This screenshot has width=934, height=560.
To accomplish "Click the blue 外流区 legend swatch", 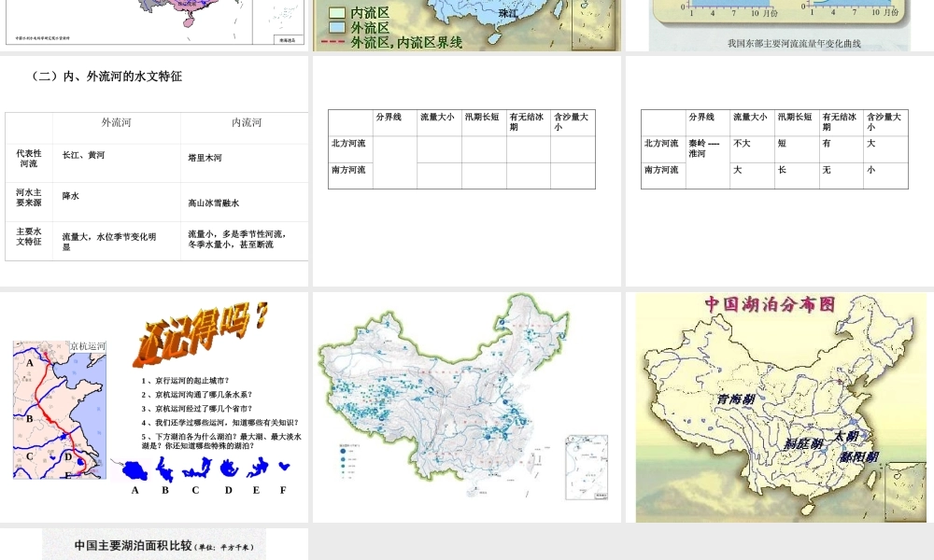I will pyautogui.click(x=337, y=27).
